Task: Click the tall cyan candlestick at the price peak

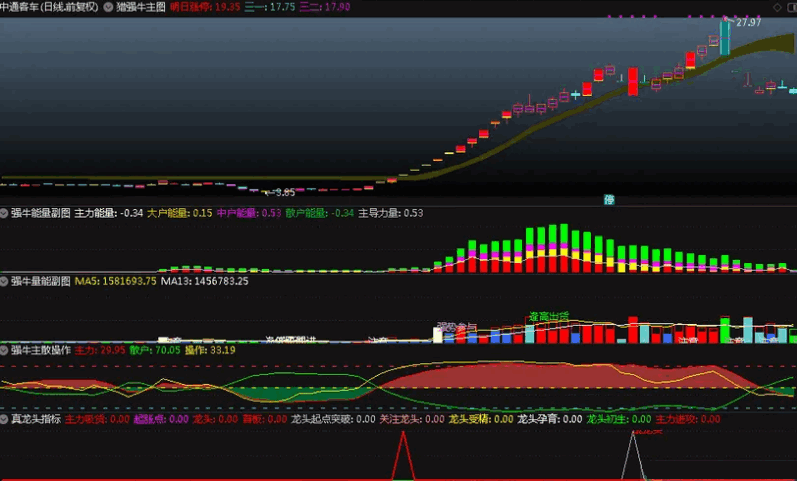Action: pos(724,38)
